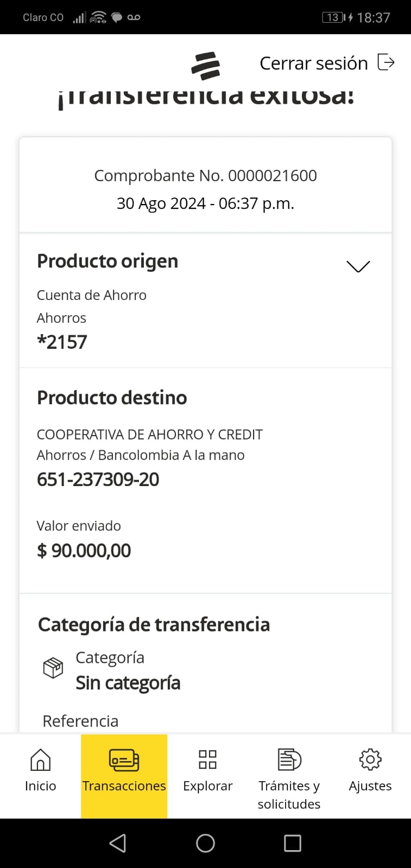411x868 pixels.
Task: Open the Explorar grid icon
Action: (x=207, y=759)
